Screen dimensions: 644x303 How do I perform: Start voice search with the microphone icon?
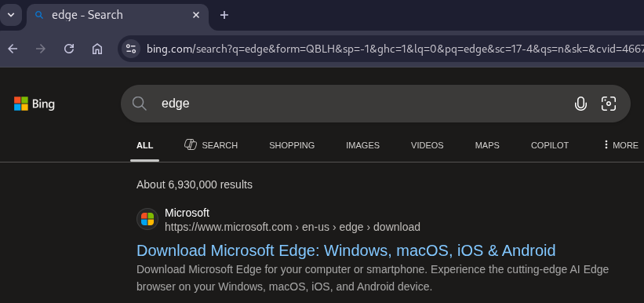point(580,104)
